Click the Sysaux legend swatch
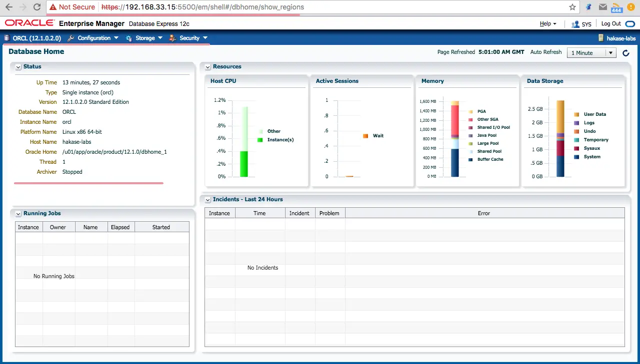Viewport: 640px width, 364px height. [x=577, y=148]
